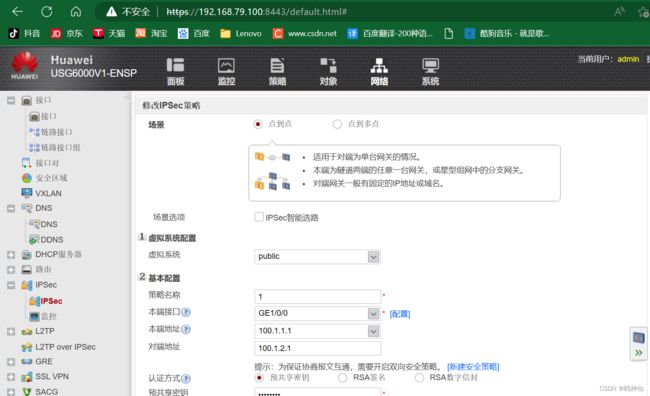Click the [配置] link
650x396 pixels.
pyautogui.click(x=400, y=314)
